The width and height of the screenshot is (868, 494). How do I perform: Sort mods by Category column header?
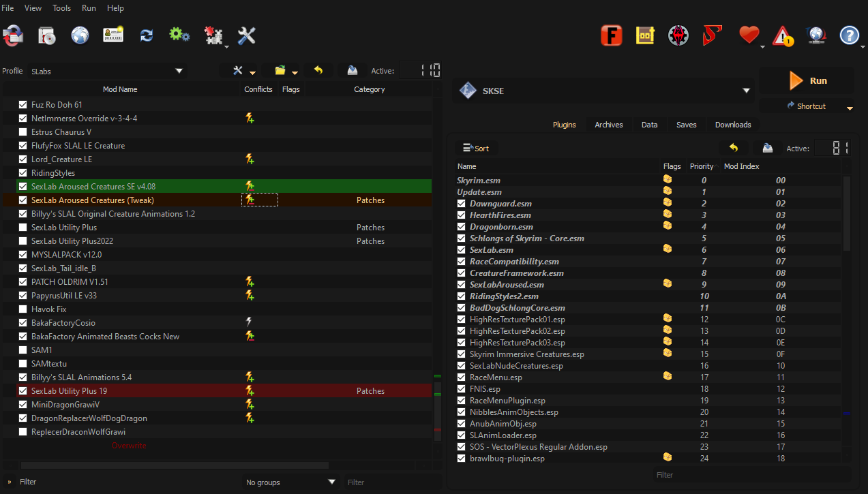pyautogui.click(x=370, y=89)
